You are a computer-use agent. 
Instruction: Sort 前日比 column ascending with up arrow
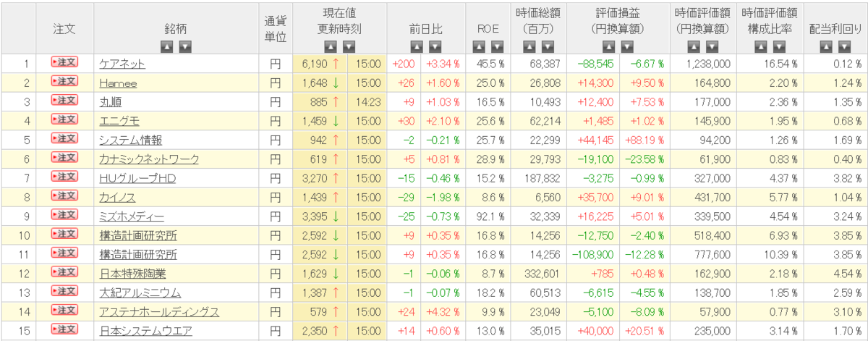(415, 47)
